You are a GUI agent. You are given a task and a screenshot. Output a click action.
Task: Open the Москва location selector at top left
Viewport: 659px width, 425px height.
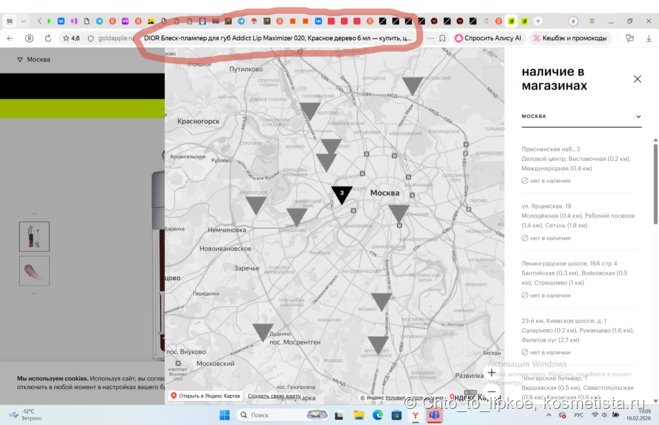34,60
